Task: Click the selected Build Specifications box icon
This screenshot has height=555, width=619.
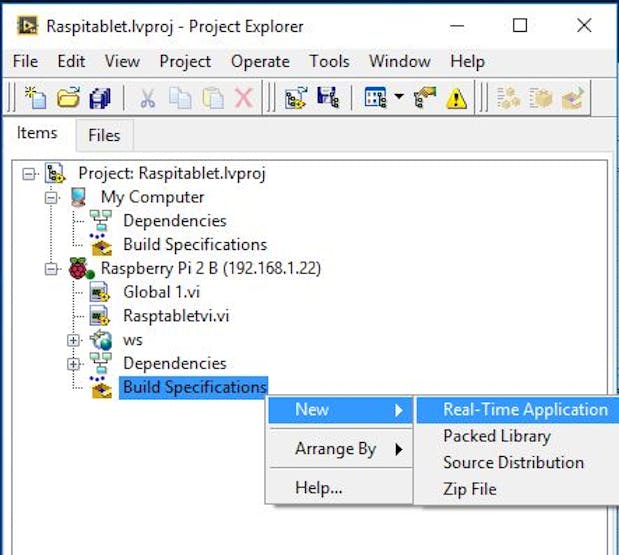Action: [x=101, y=387]
